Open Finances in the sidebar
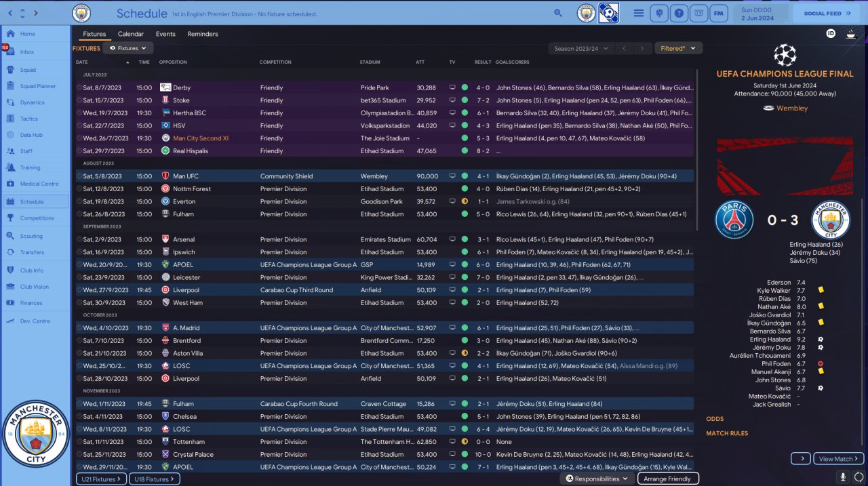 pos(35,303)
